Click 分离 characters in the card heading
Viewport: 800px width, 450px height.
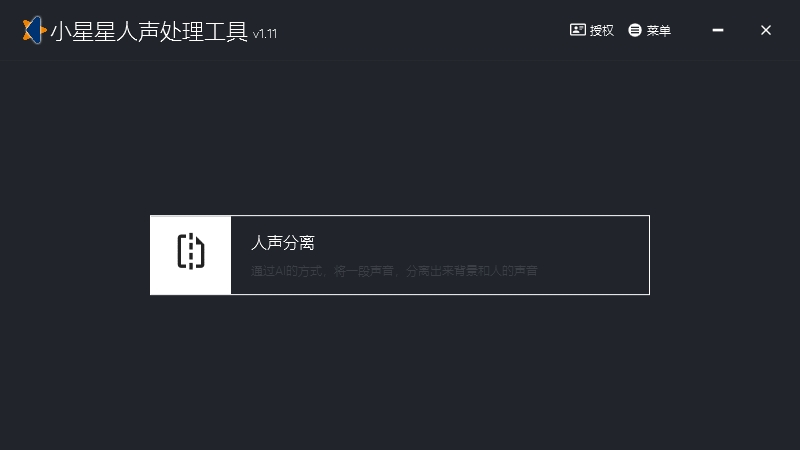point(298,242)
